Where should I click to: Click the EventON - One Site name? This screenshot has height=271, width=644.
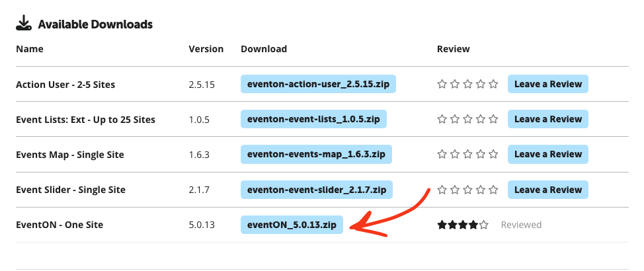click(60, 225)
